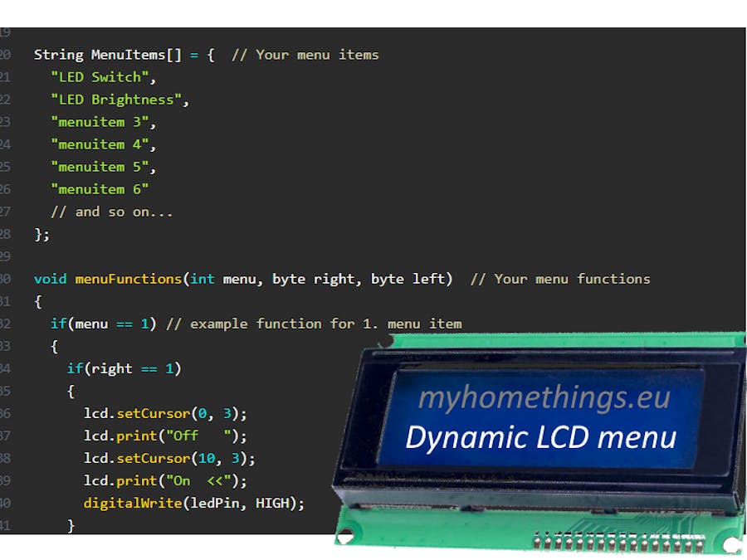Click the digitalWrite ledPin HIGH statement
The width and height of the screenshot is (747, 560).
coord(193,503)
